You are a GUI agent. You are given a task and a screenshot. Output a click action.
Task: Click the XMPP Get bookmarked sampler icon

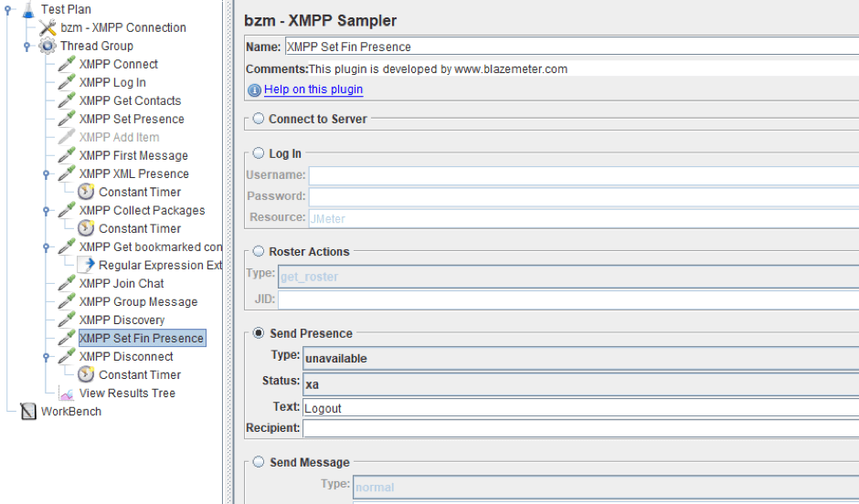point(67,247)
